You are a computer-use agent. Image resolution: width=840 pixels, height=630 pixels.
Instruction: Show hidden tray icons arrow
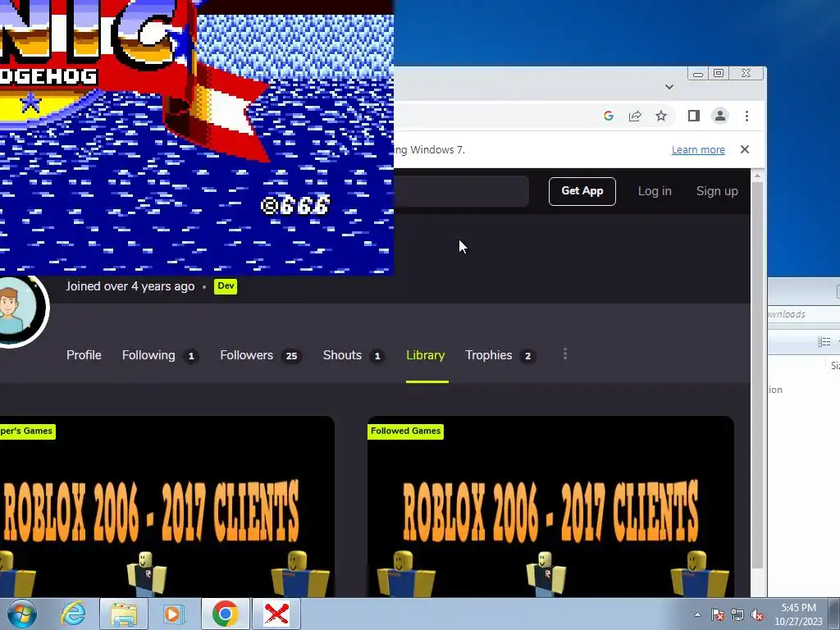pos(697,614)
